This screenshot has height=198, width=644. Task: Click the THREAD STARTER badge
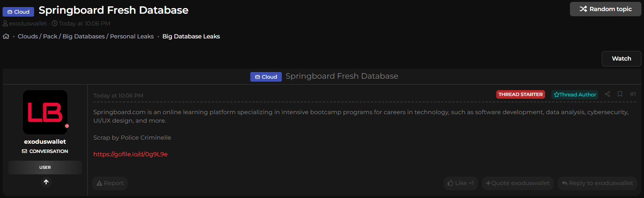pos(520,95)
